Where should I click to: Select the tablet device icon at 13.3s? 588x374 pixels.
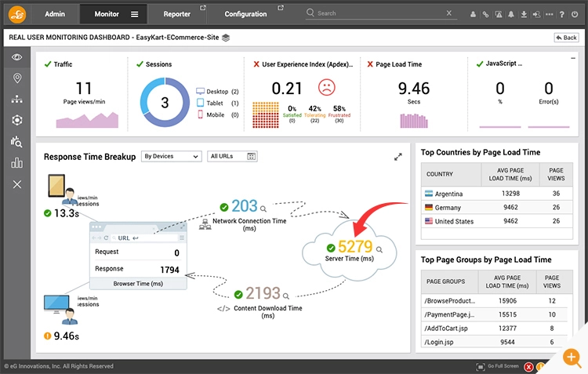56,185
